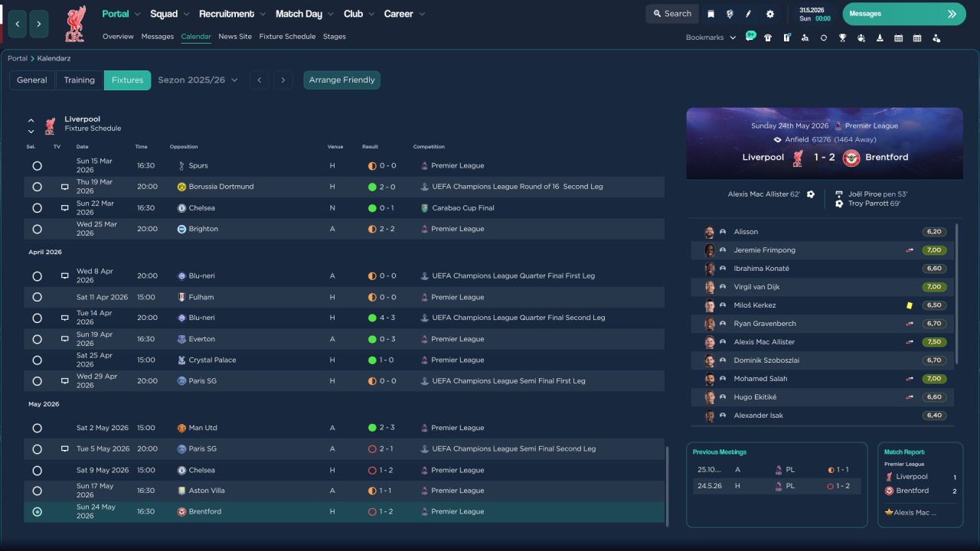Image resolution: width=980 pixels, height=551 pixels.
Task: Click Alexis Mac Allister's 7,50 rating
Action: pos(934,342)
